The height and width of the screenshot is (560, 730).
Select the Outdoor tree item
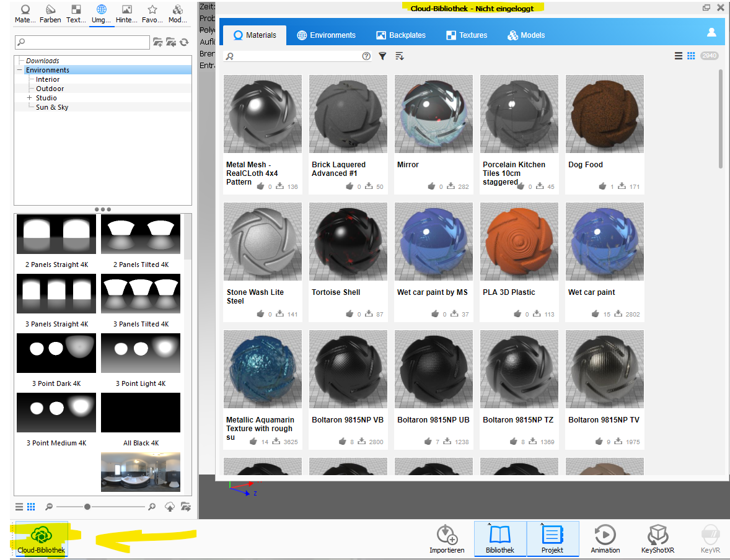pos(50,89)
